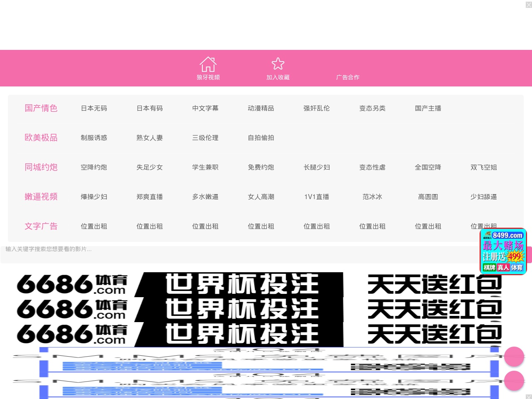Select the 欧美极品 category heading

[x=41, y=138]
